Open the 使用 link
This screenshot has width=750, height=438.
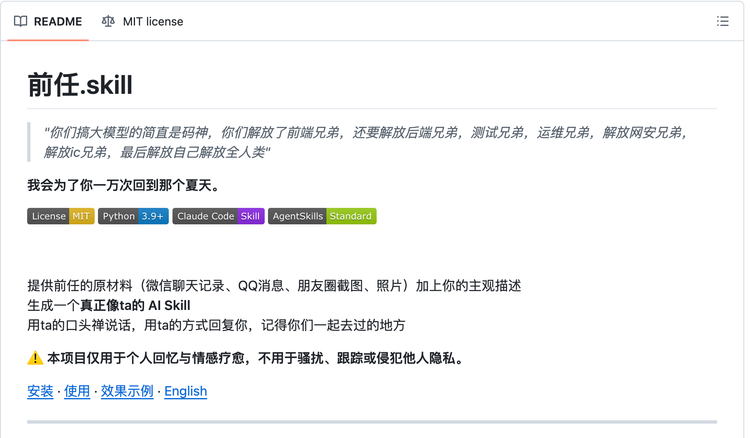77,391
